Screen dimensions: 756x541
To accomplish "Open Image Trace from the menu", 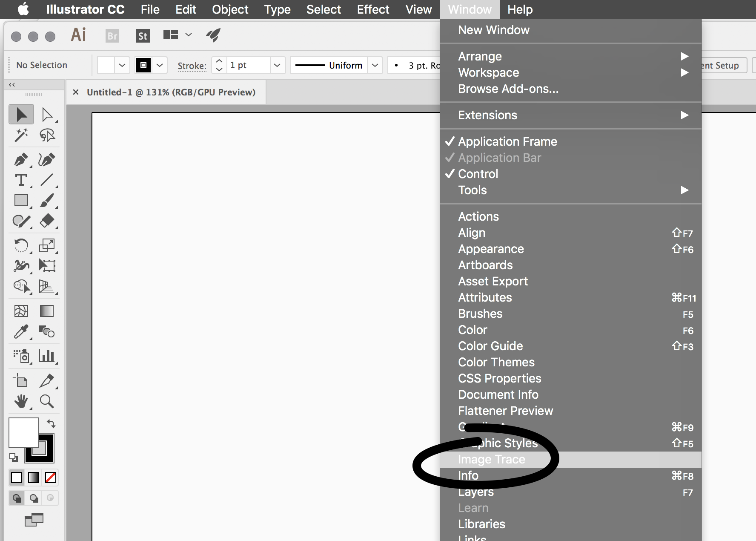I will 492,459.
